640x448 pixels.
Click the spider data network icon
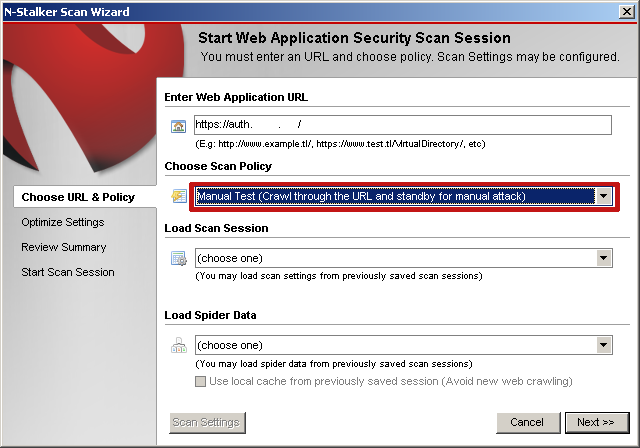(179, 345)
